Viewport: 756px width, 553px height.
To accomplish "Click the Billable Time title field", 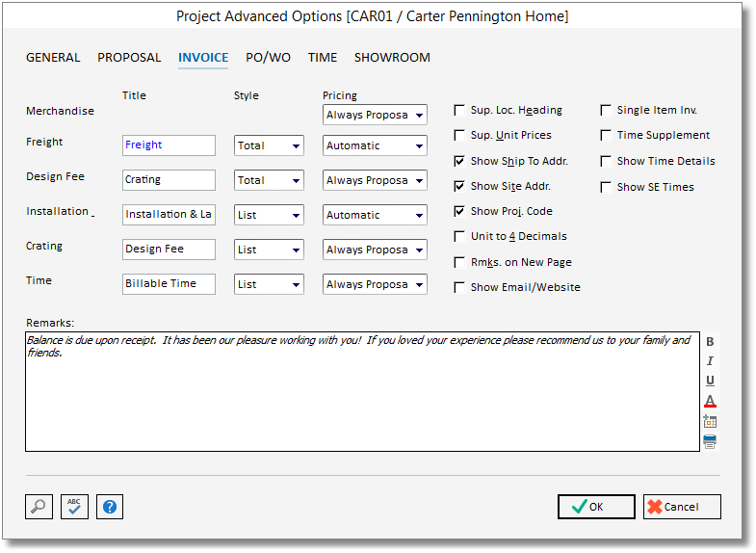I will click(x=169, y=284).
